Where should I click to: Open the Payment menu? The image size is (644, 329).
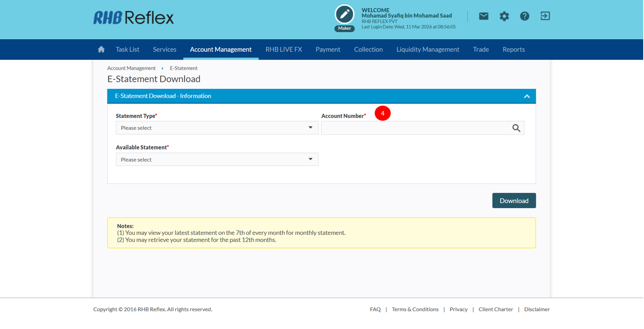(x=328, y=49)
